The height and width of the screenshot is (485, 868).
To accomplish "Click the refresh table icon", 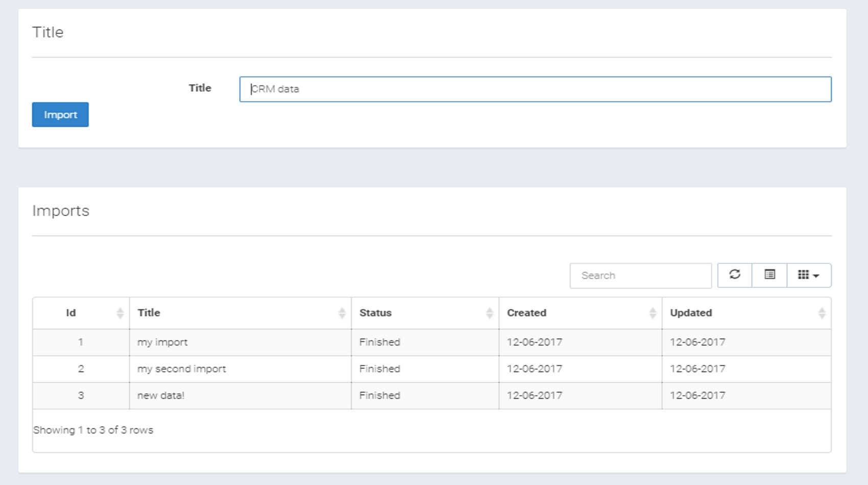I will pos(734,275).
